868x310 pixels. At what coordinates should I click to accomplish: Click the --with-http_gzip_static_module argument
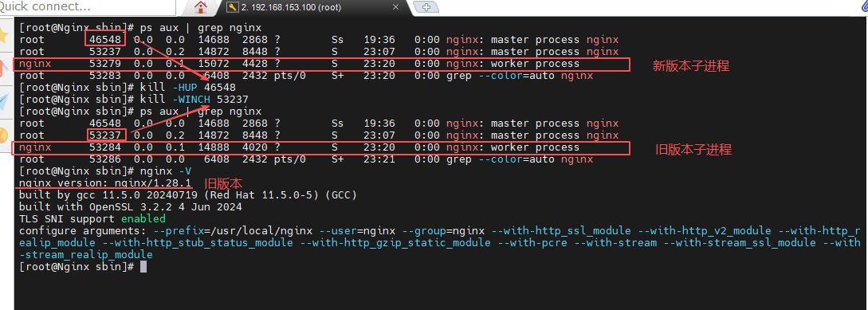[395, 243]
